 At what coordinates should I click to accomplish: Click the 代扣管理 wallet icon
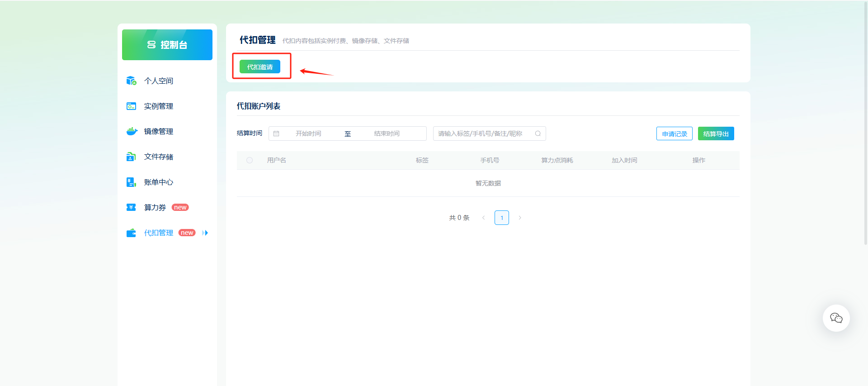[131, 233]
